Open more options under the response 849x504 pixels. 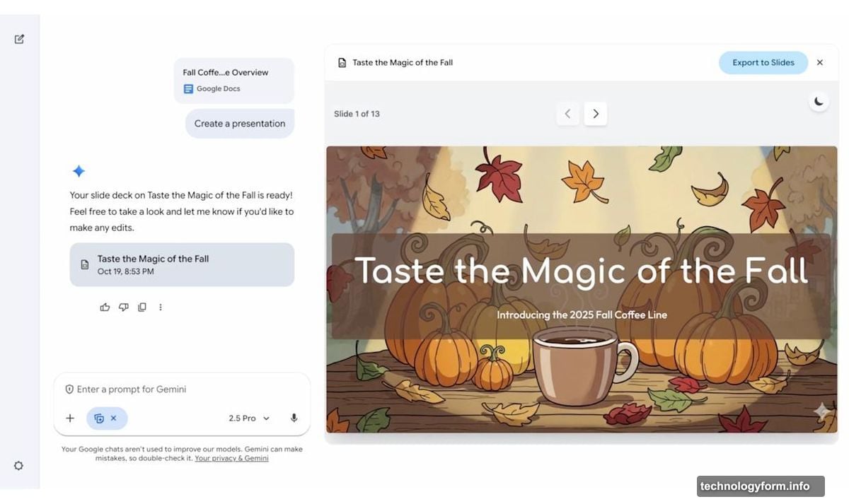click(x=161, y=307)
